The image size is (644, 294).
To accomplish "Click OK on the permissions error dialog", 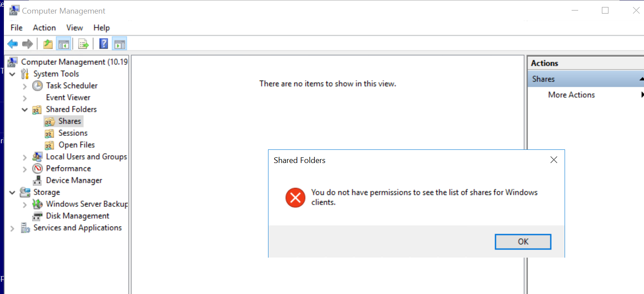I will 522,241.
